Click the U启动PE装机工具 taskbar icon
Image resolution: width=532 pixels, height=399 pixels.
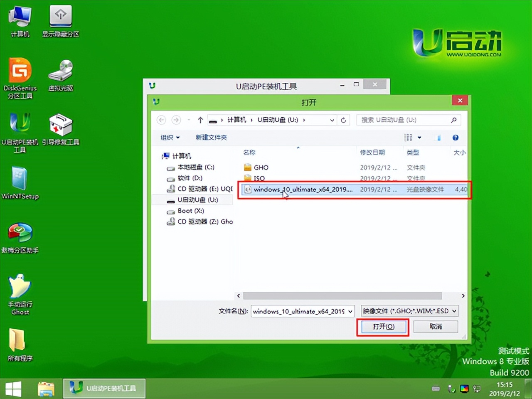[x=104, y=388]
